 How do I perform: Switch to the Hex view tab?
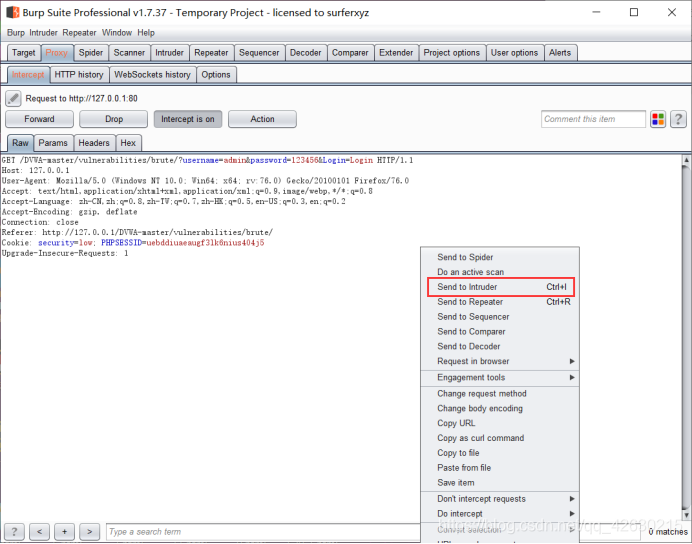click(x=128, y=143)
